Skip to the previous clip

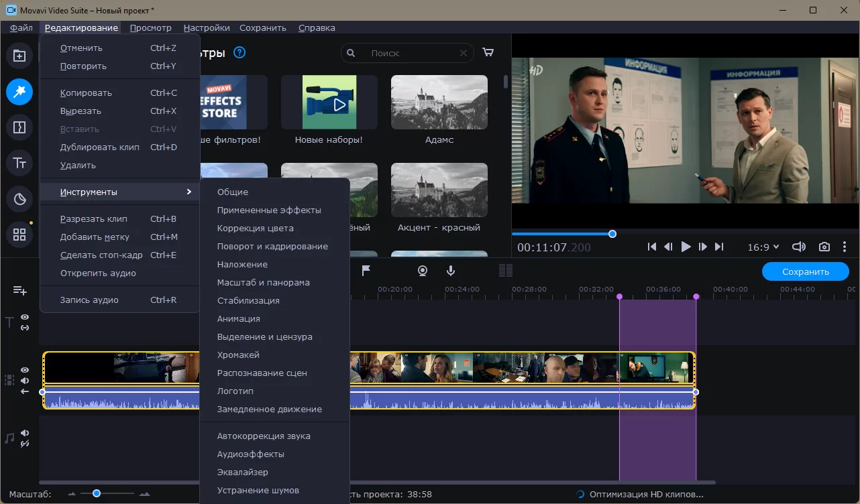pyautogui.click(x=651, y=247)
